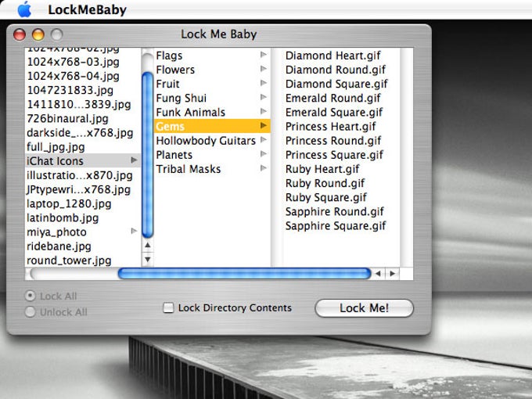Select the Unlock All radio button
The height and width of the screenshot is (399, 532).
pyautogui.click(x=31, y=312)
